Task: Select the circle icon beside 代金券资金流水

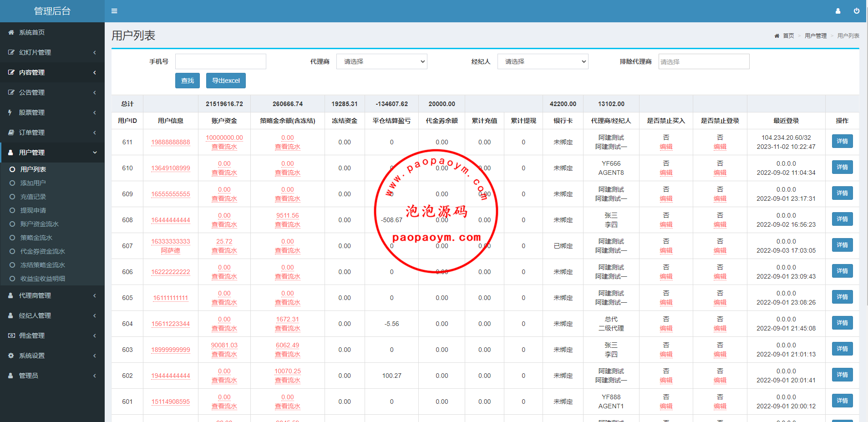Action: 12,251
